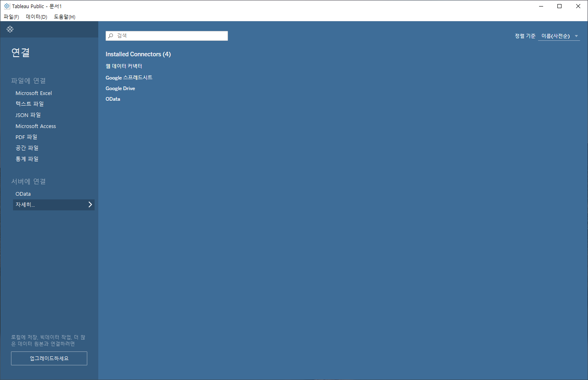Viewport: 588px width, 380px height.
Task: Choose Google 스프레드시트 connector
Action: click(129, 77)
